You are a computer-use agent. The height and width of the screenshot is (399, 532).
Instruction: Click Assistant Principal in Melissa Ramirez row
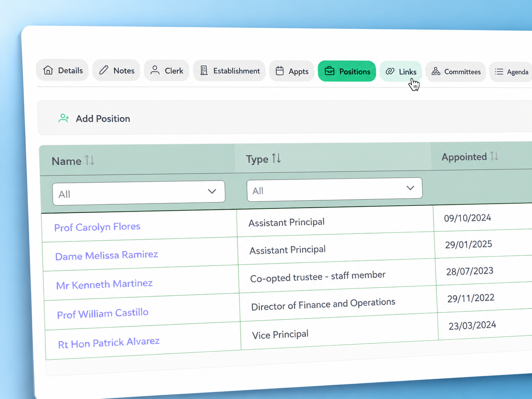pos(288,250)
